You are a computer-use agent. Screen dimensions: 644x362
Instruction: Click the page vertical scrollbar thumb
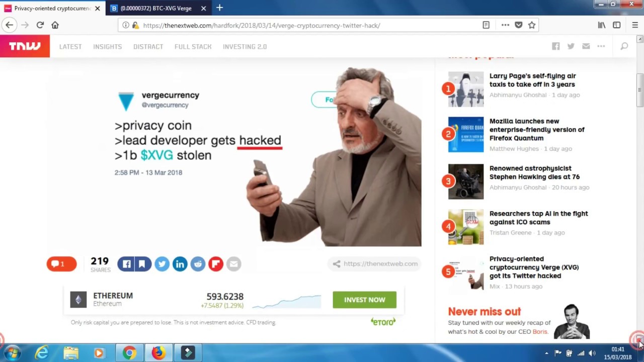[640, 90]
